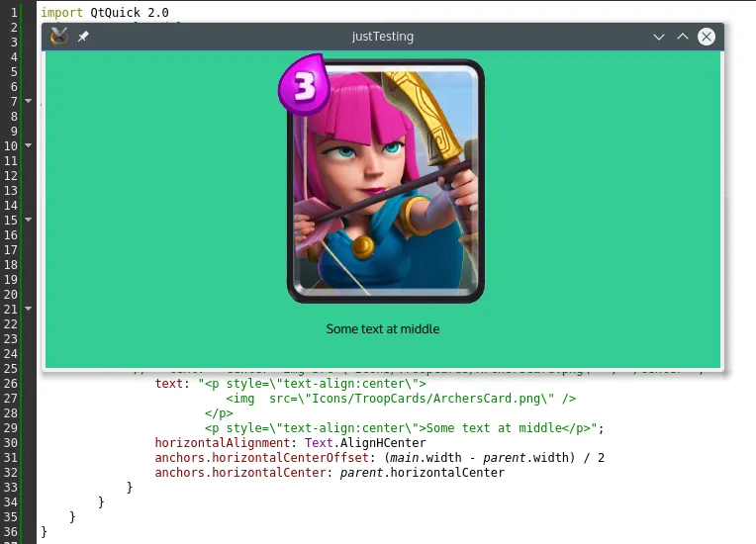The width and height of the screenshot is (756, 544).
Task: Click 'horizontalAlignment' on line 30
Action: tap(223, 443)
